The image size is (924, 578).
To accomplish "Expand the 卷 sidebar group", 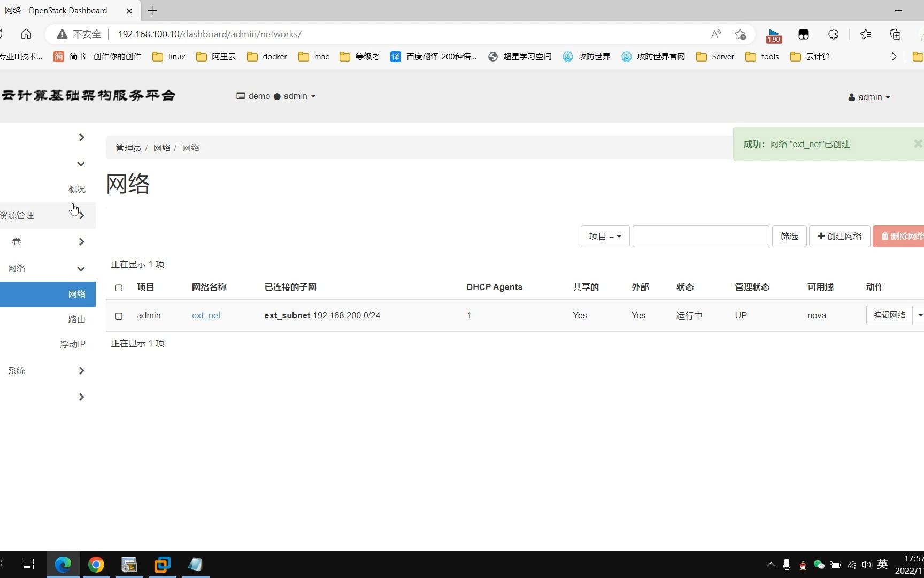I will 48,242.
